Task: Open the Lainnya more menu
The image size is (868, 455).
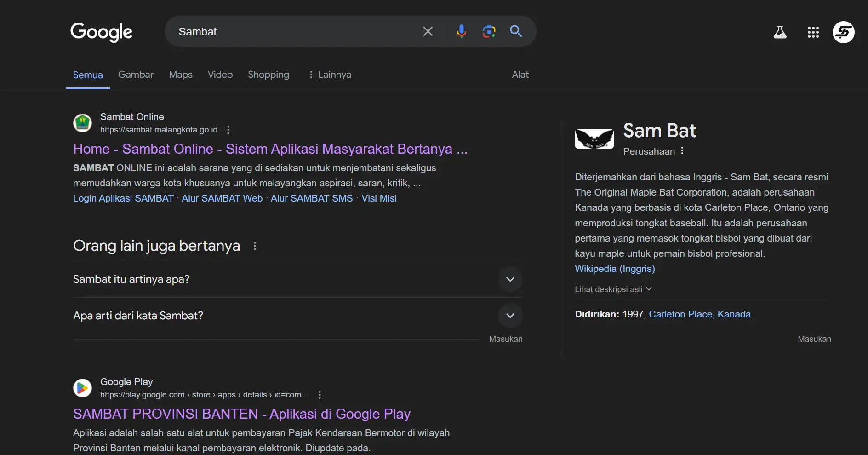Action: coord(330,75)
